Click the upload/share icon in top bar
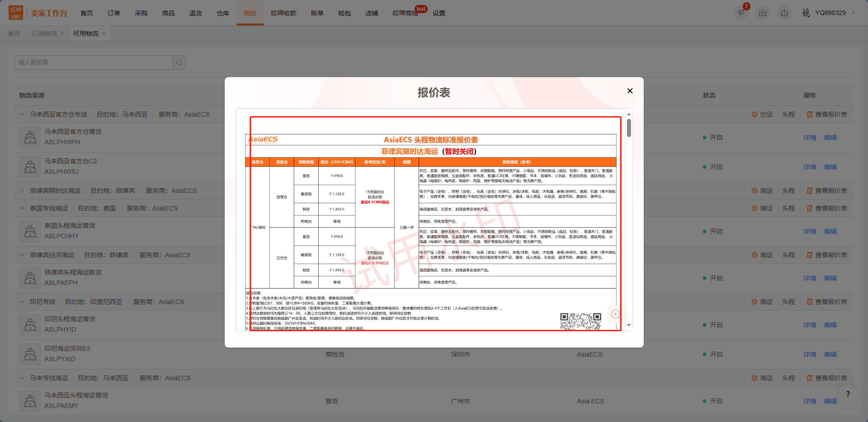 [x=784, y=13]
